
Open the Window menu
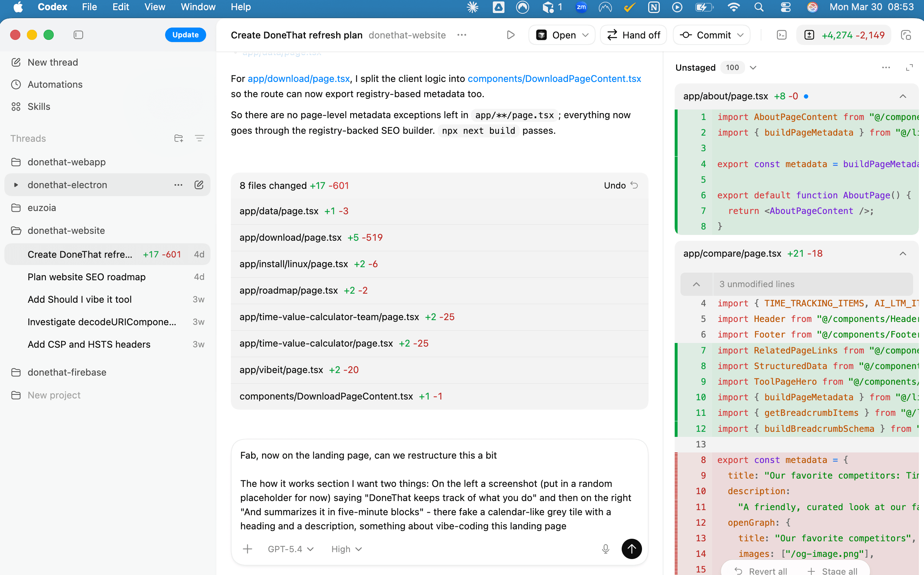pos(197,7)
